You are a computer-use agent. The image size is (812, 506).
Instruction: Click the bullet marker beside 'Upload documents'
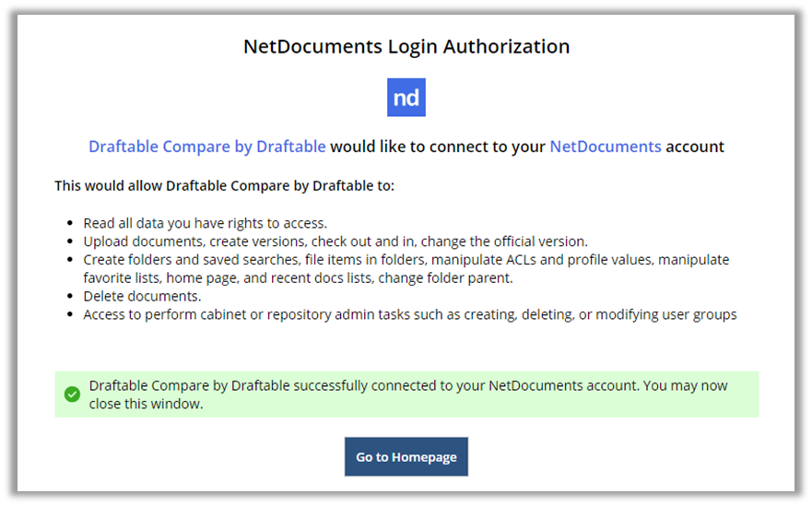coord(70,241)
